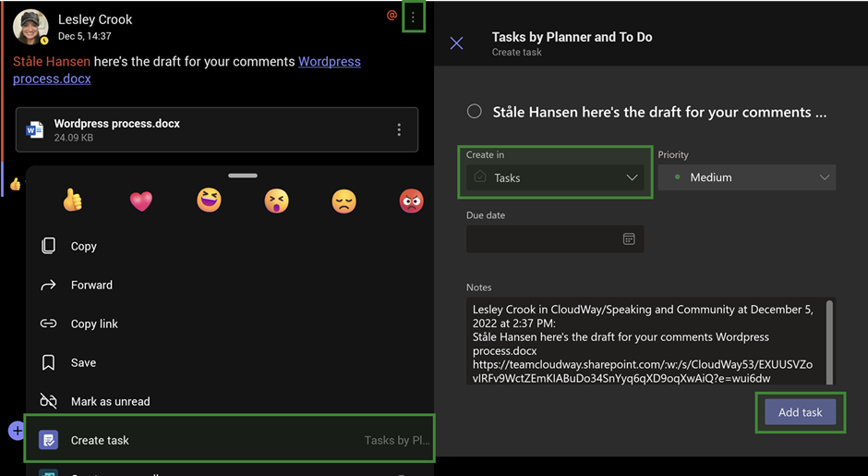868x476 pixels.
Task: Click Ståle Hansen mention in message
Action: (x=52, y=62)
